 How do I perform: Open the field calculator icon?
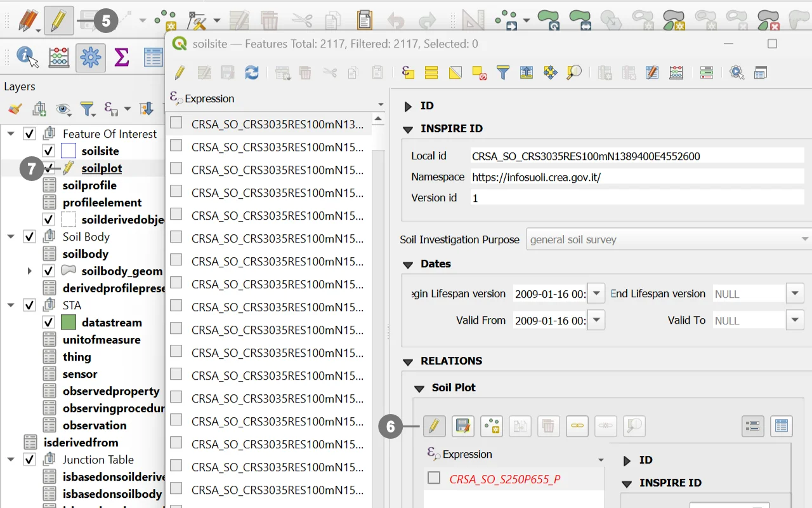tap(676, 73)
